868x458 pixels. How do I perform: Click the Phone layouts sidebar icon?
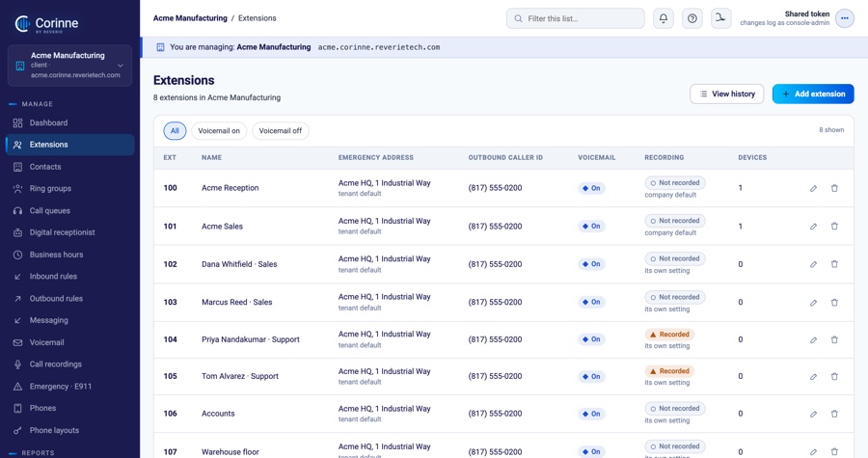point(17,430)
